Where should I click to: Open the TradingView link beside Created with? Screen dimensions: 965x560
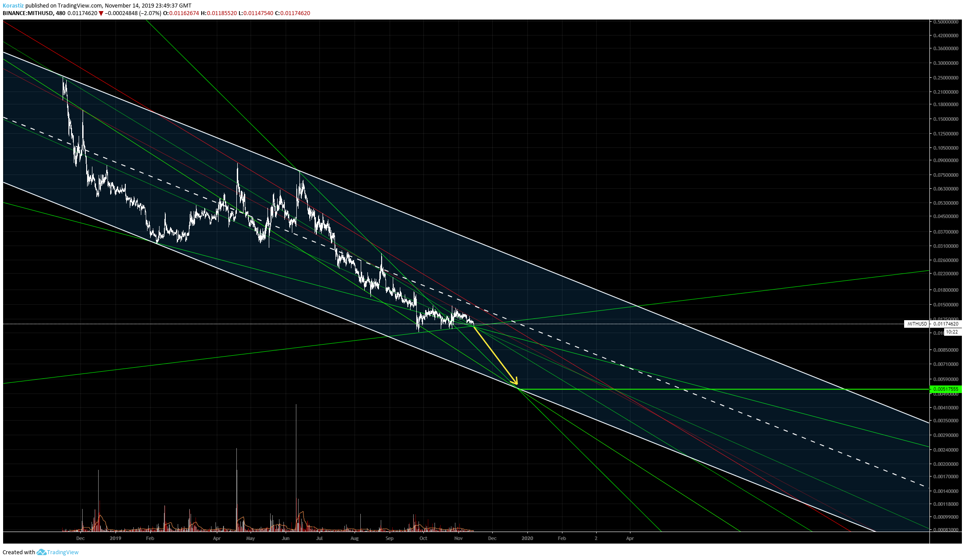click(63, 552)
